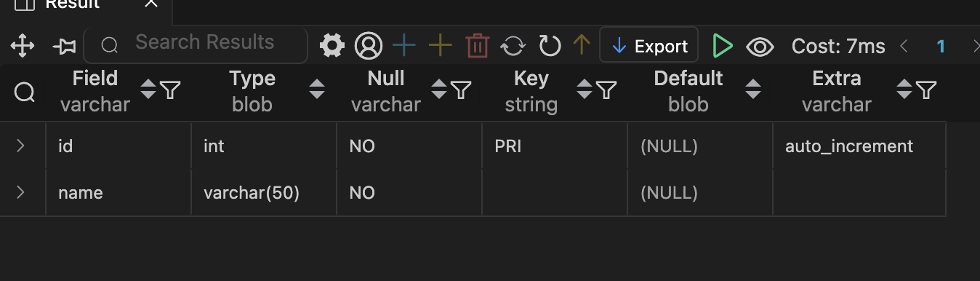Image resolution: width=980 pixels, height=281 pixels.
Task: Switch to the Result tab
Action: pyautogui.click(x=72, y=4)
